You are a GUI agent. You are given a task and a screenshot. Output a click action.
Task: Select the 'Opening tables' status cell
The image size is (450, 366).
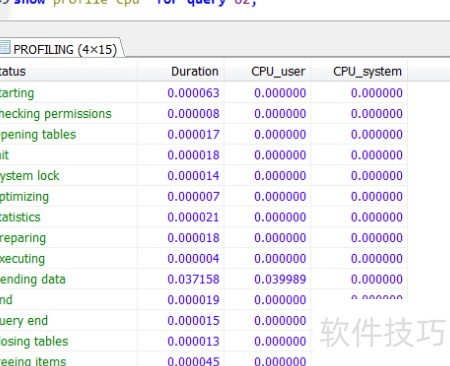(x=68, y=134)
